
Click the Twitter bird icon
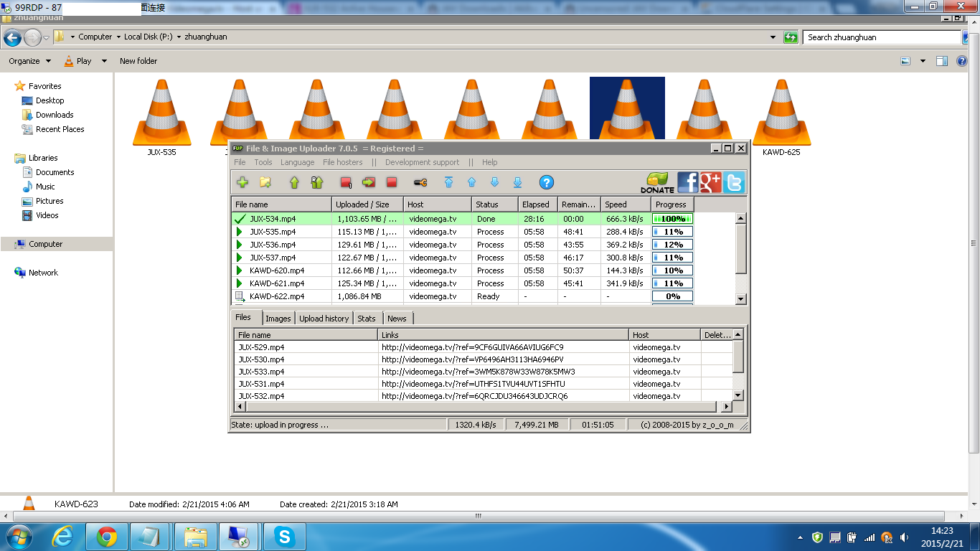734,182
